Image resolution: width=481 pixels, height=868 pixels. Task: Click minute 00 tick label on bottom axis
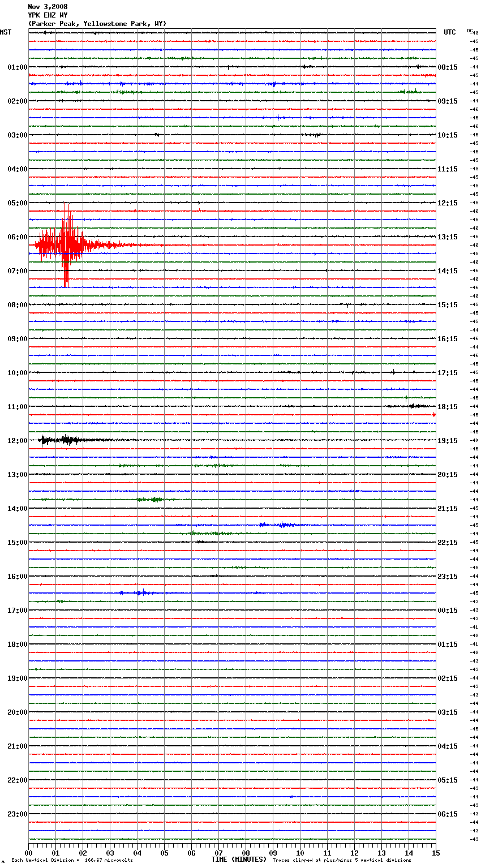click(28, 853)
